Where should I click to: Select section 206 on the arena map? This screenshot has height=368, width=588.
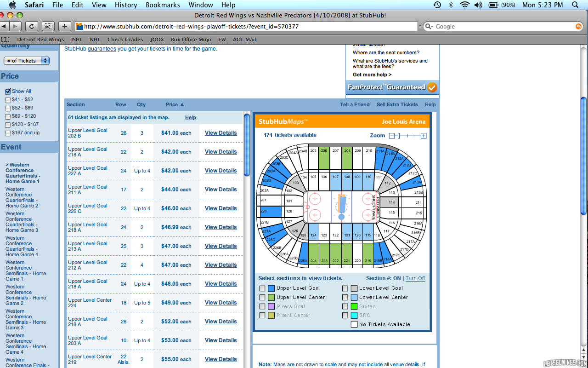(324, 158)
